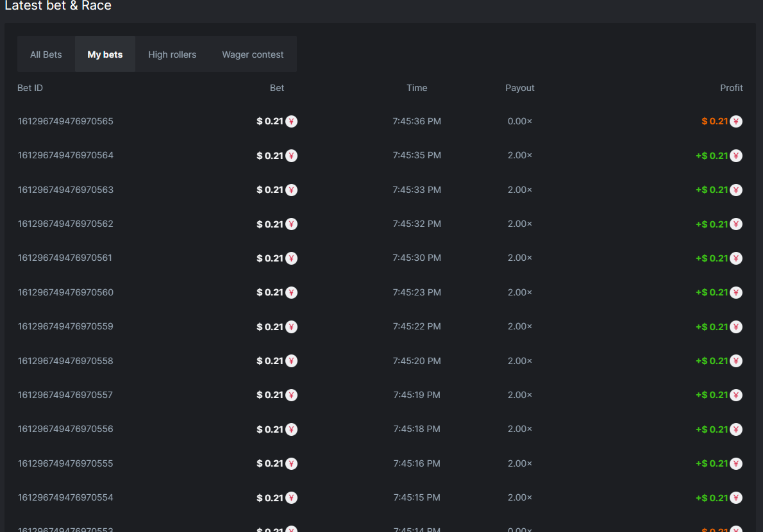Click bet-column yen icon for bet ending 0559

click(291, 327)
